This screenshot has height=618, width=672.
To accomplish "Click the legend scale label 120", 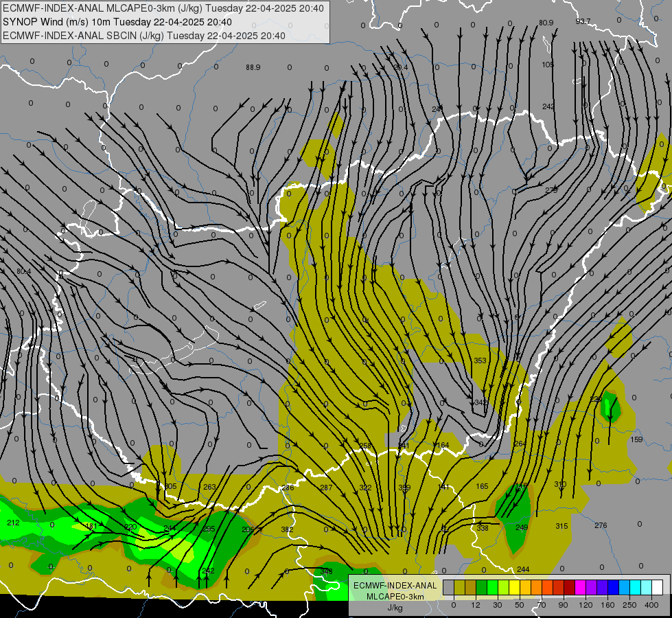I will 586,605.
